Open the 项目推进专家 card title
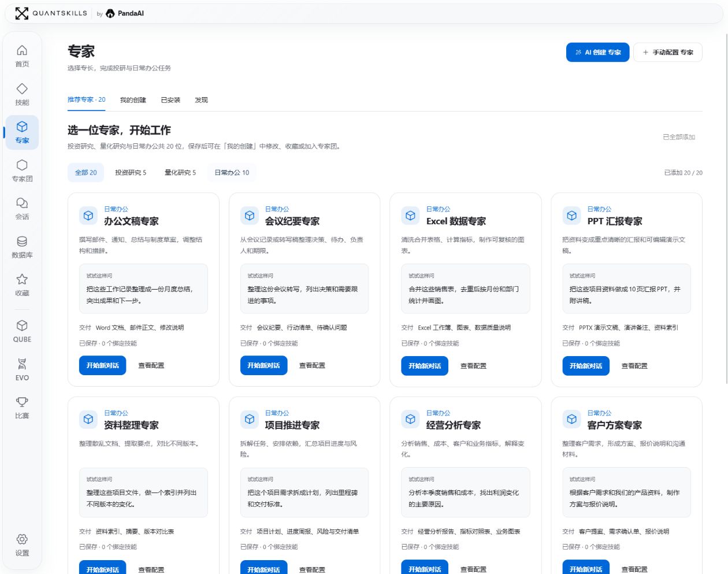 click(x=292, y=425)
